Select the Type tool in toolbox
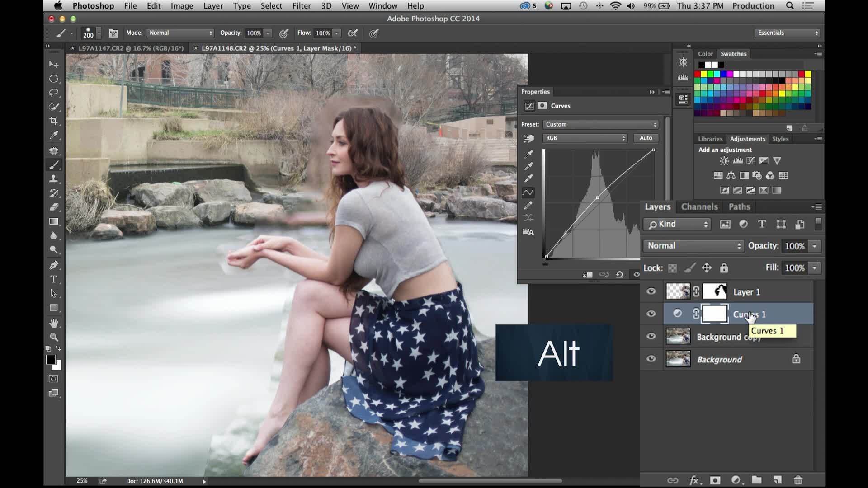The height and width of the screenshot is (488, 868). coord(53,279)
